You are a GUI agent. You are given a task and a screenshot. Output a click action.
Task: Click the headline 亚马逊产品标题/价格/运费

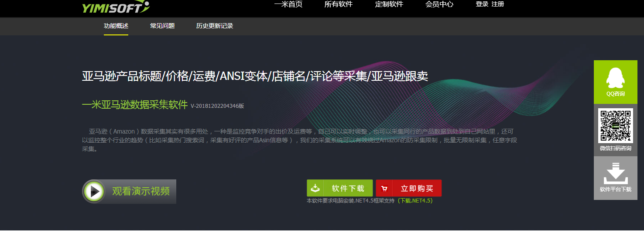(255, 76)
